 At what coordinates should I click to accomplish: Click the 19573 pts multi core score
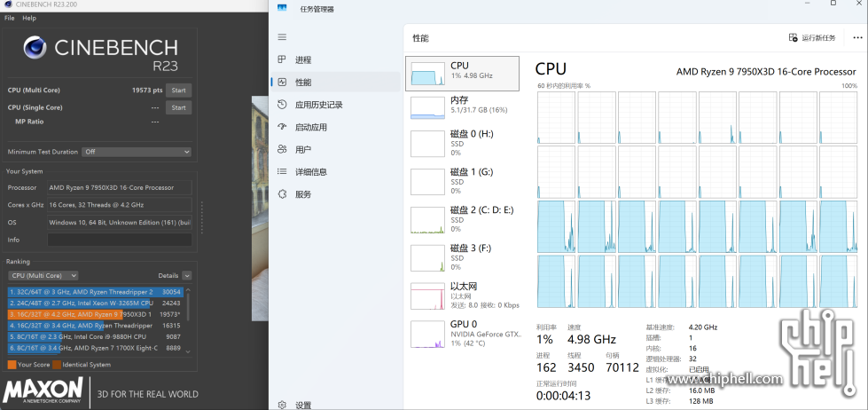pos(147,90)
